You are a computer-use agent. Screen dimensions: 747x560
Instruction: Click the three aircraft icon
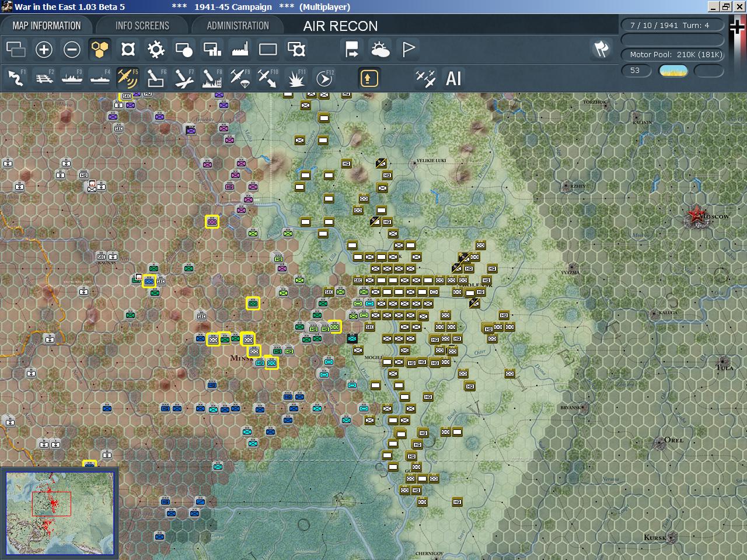coord(425,78)
